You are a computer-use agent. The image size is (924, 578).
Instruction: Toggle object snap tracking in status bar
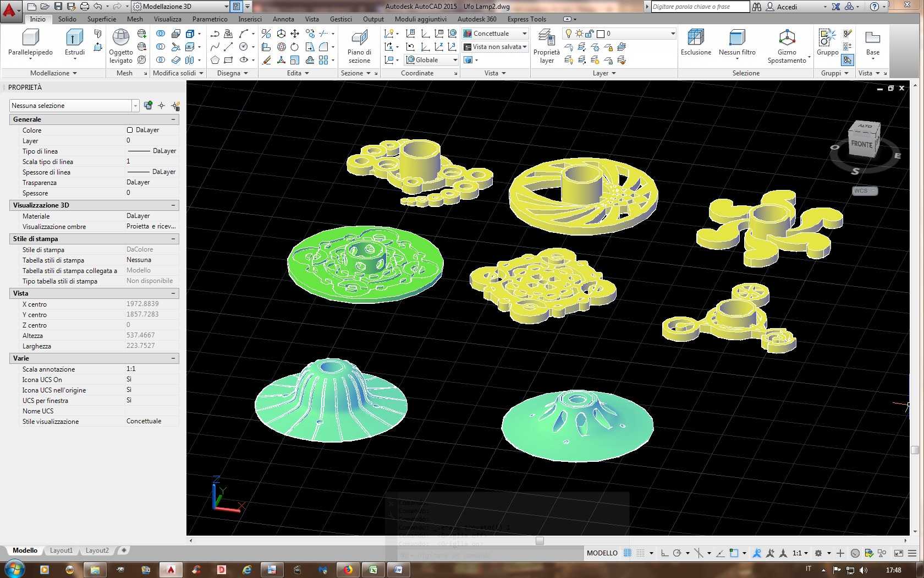720,553
